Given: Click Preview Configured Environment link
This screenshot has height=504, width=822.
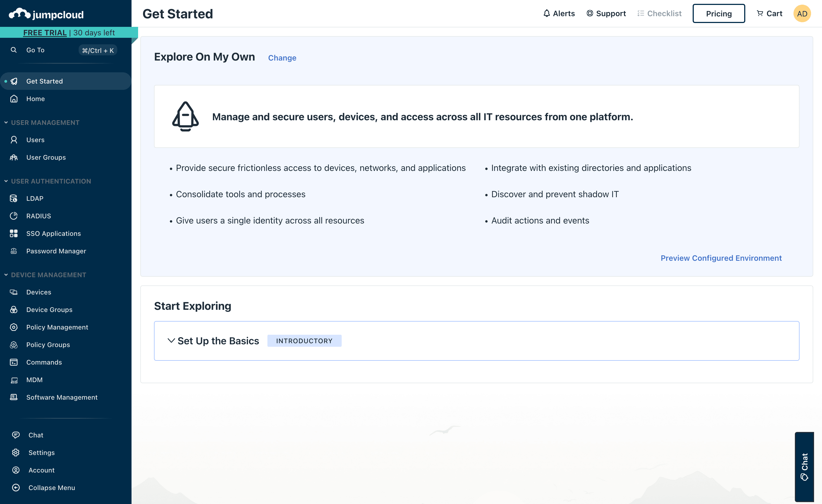Looking at the screenshot, I should (721, 258).
